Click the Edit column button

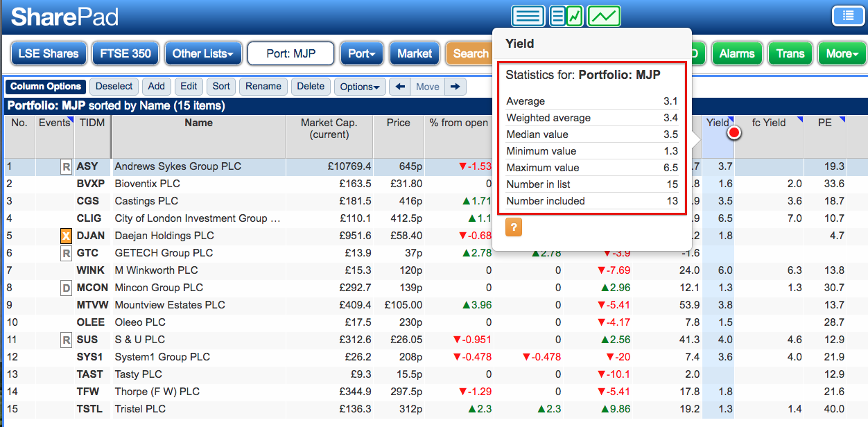189,87
